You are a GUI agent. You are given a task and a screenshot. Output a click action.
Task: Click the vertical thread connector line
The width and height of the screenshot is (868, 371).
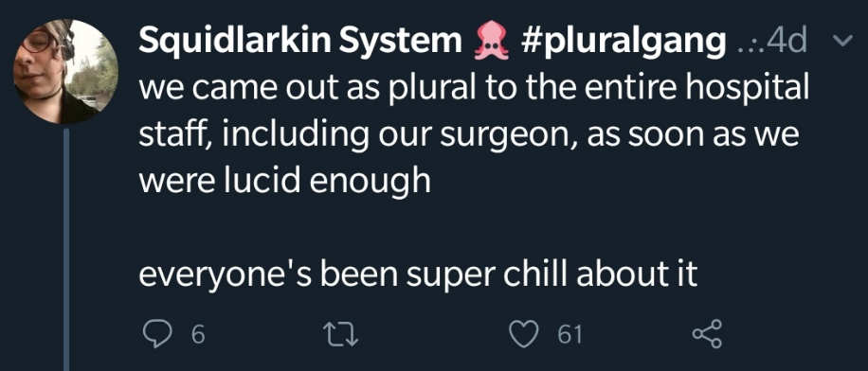coord(66,249)
